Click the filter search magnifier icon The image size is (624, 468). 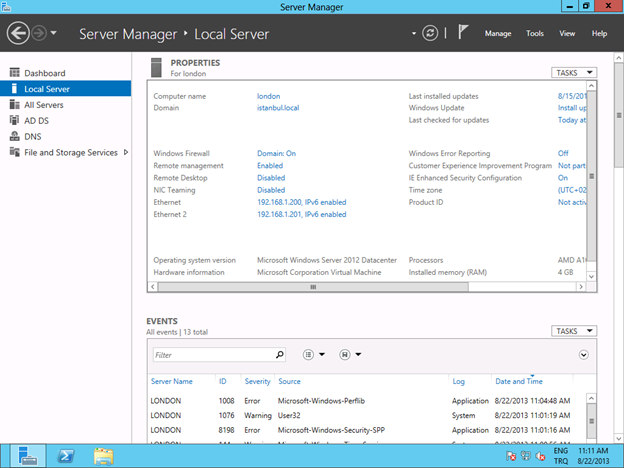pos(280,355)
